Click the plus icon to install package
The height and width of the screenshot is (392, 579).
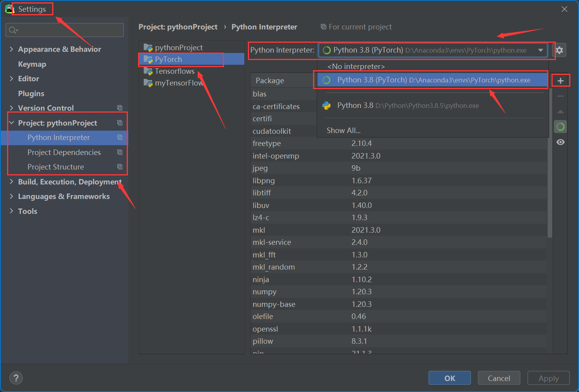561,81
